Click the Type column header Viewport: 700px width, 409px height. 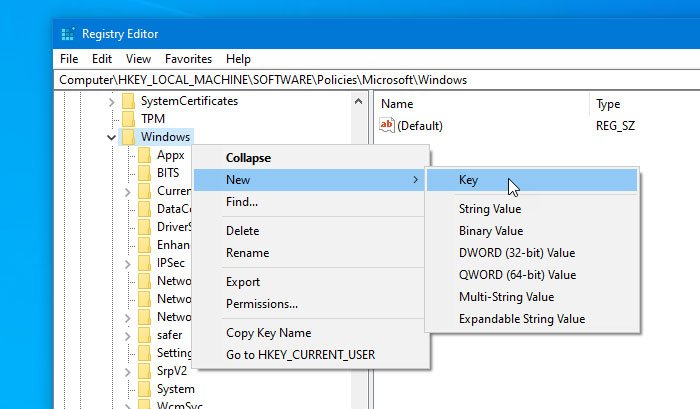click(646, 104)
